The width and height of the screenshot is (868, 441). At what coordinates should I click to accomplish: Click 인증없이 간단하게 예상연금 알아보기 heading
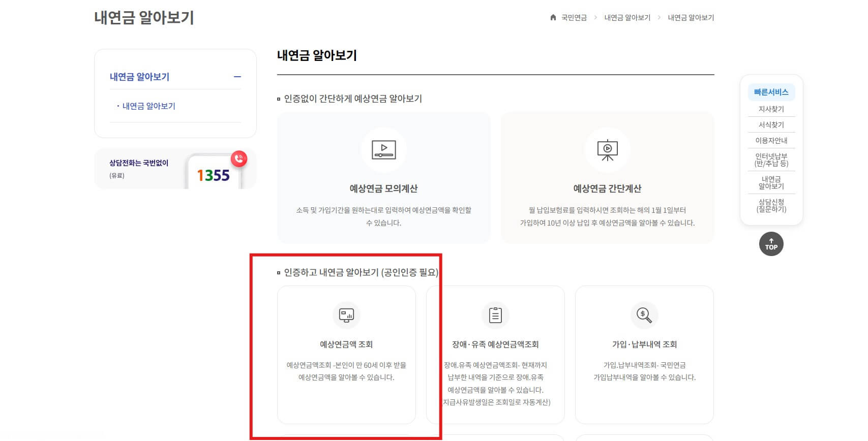353,99
